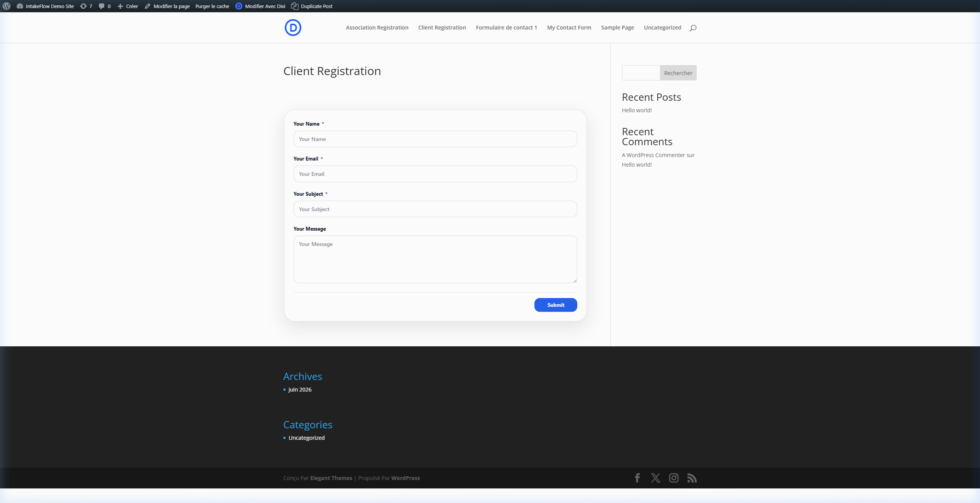The width and height of the screenshot is (980, 503).
Task: Click the Recent Posts widget heading
Action: coord(652,97)
